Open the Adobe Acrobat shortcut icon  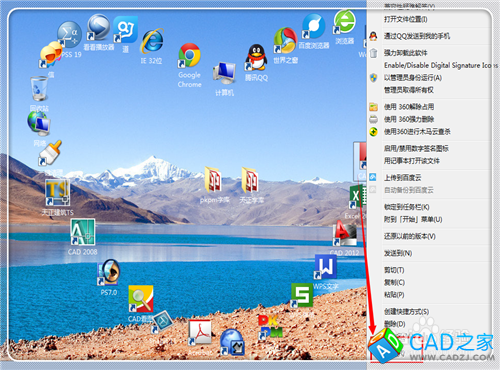click(x=199, y=332)
